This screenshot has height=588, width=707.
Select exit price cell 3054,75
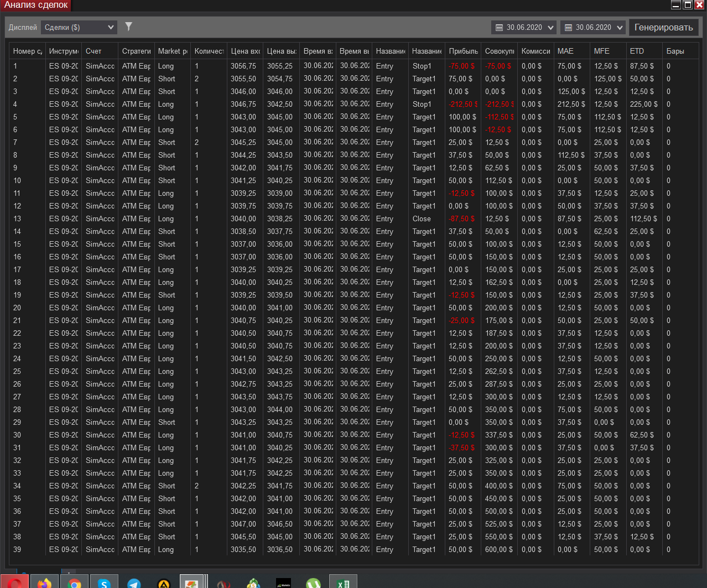point(280,79)
